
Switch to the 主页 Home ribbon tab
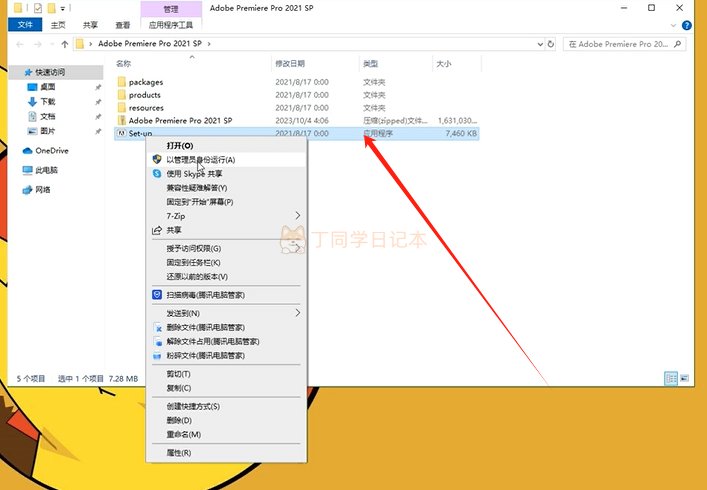coord(58,25)
